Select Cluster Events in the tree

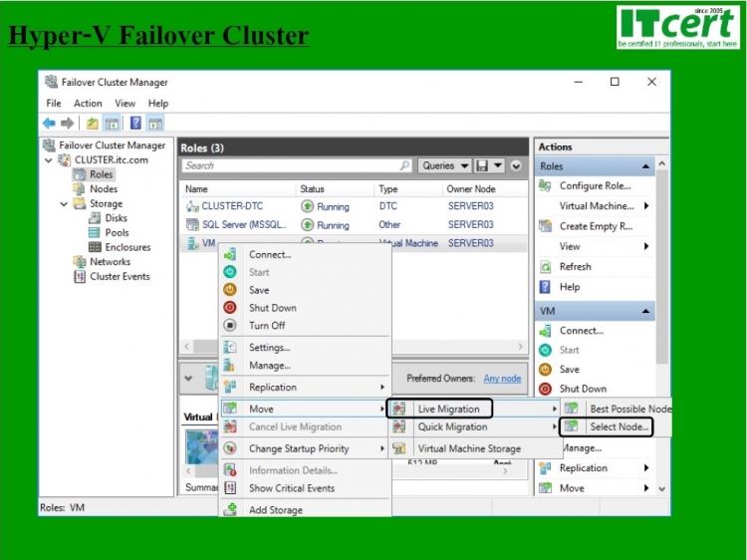pyautogui.click(x=120, y=276)
